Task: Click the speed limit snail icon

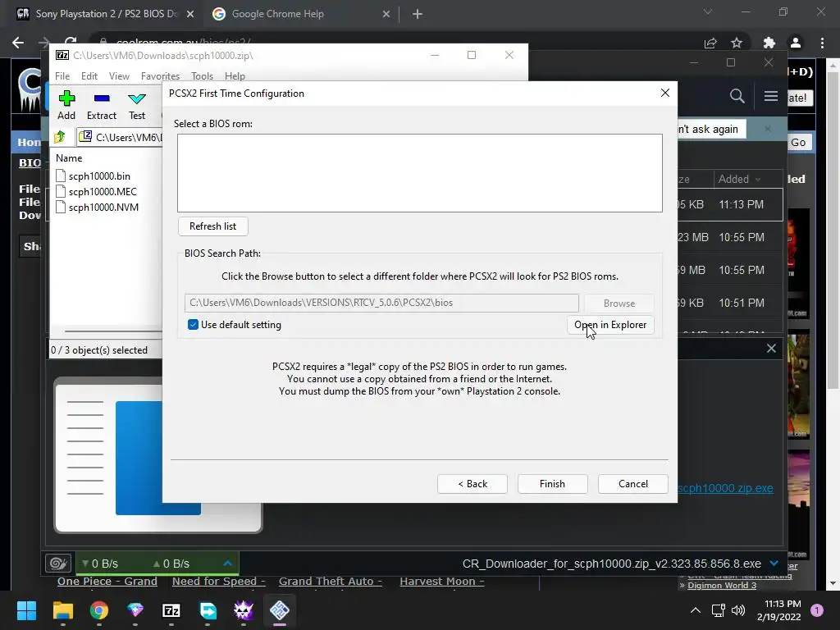Action: 58,564
